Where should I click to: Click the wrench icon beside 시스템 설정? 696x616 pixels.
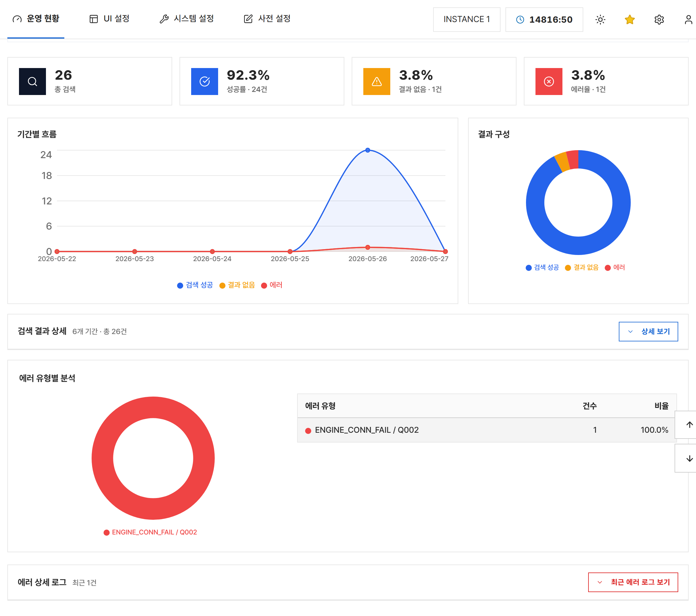click(x=164, y=19)
